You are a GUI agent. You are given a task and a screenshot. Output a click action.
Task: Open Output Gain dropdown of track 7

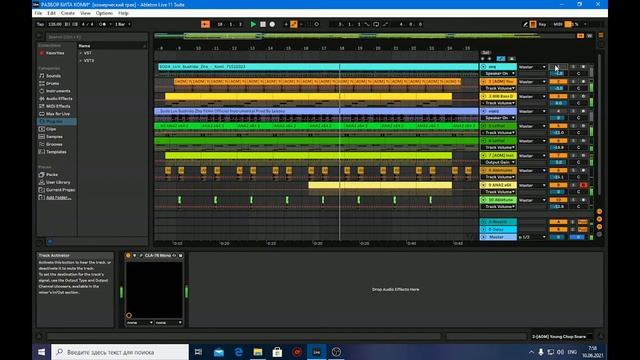(498, 162)
